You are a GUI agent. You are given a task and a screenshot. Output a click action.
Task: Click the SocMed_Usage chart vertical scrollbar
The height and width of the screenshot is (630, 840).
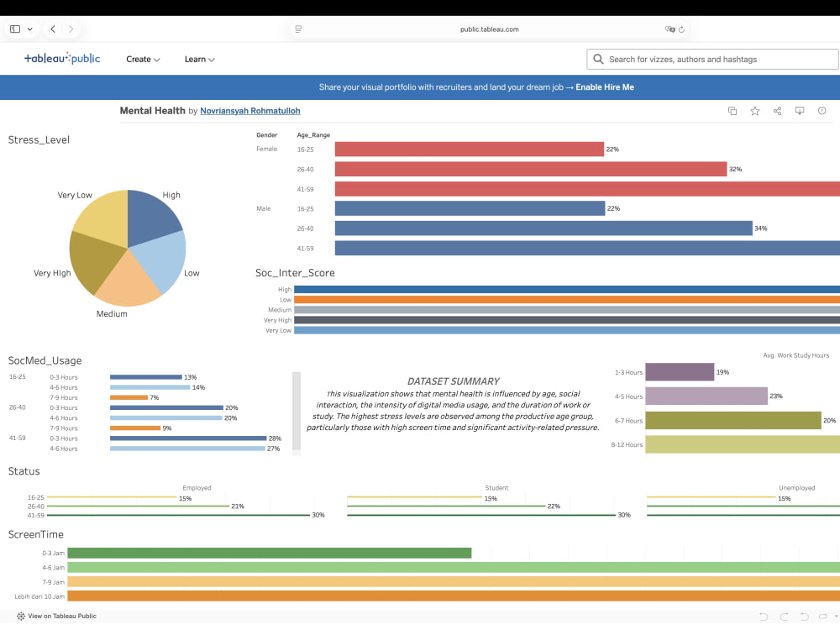tap(297, 412)
